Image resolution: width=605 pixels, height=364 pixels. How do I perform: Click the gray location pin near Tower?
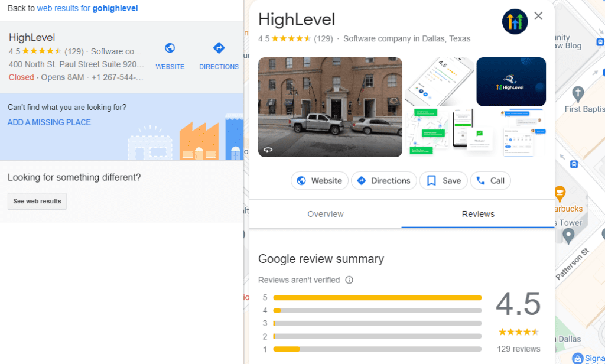click(x=568, y=236)
